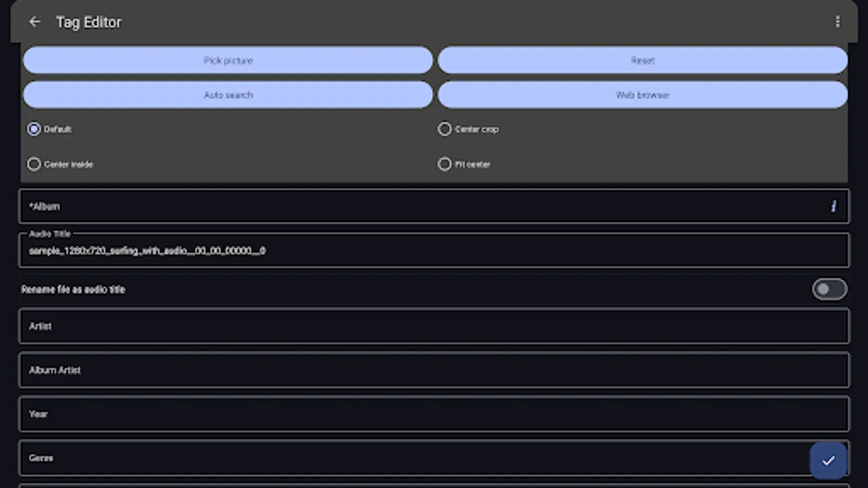Screen dimensions: 868x488
Task: Choose the Center crop option
Action: pos(445,129)
